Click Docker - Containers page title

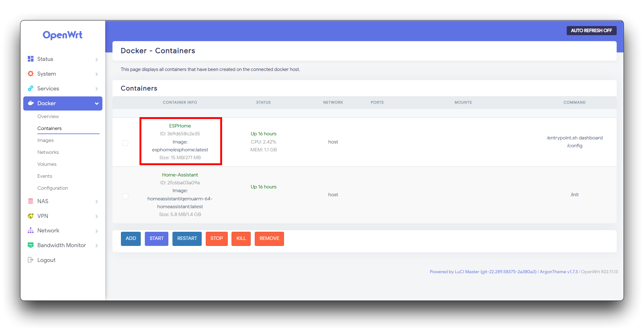[x=158, y=51]
